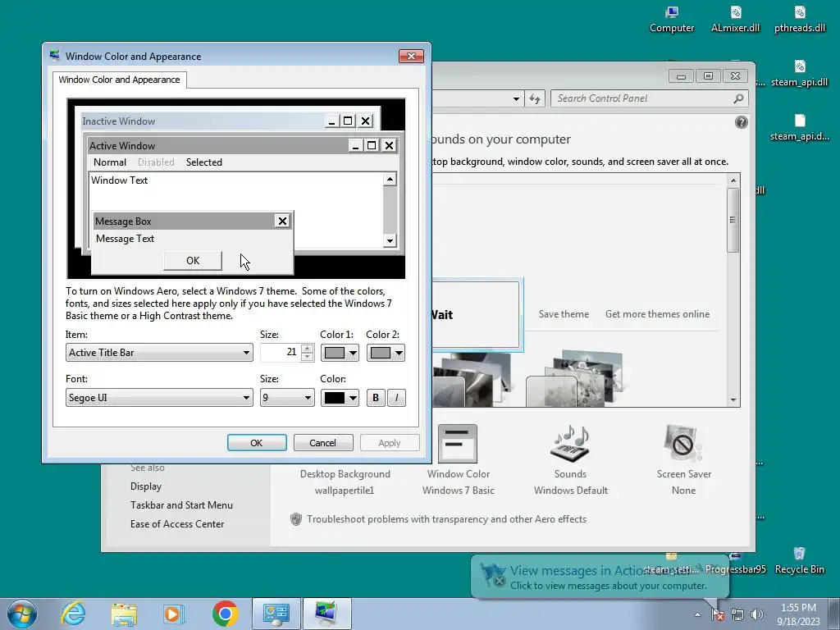Open Screen Saver settings icon
Viewport: 840px width, 630px height.
coord(683,444)
